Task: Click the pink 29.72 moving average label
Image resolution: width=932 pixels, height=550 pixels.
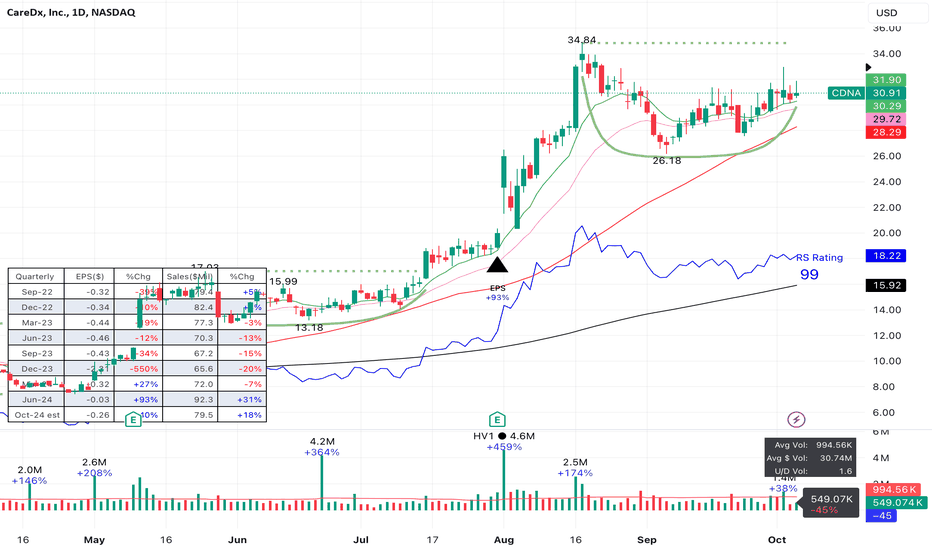Action: [x=886, y=119]
